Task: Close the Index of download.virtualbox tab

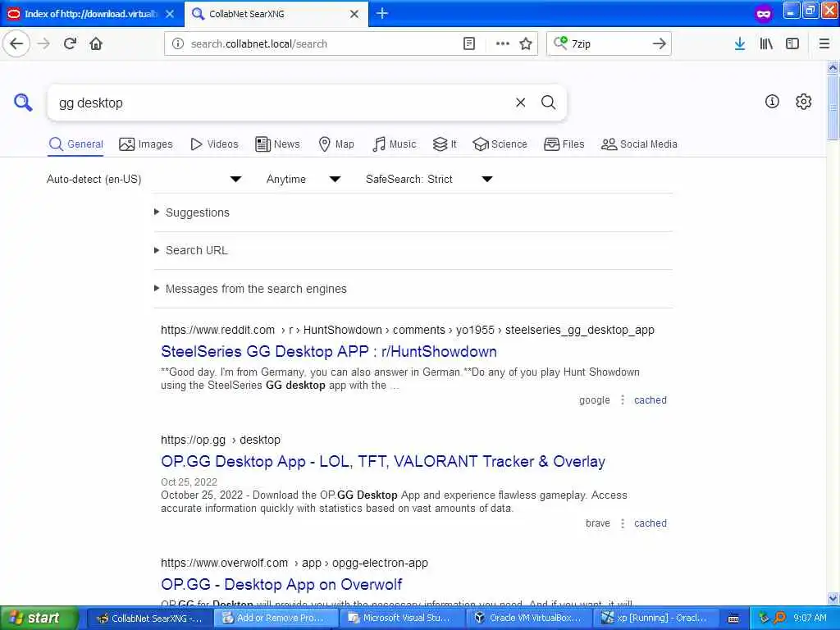Action: pyautogui.click(x=170, y=14)
